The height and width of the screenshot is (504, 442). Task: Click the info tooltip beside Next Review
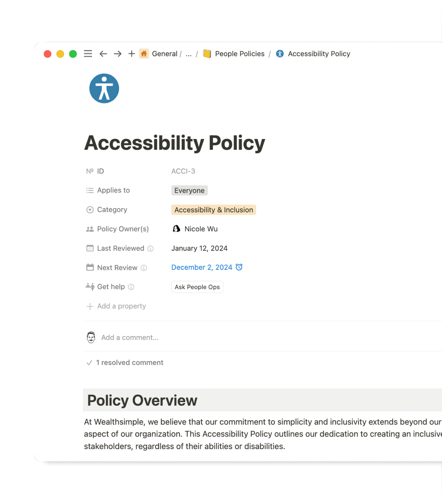click(144, 268)
